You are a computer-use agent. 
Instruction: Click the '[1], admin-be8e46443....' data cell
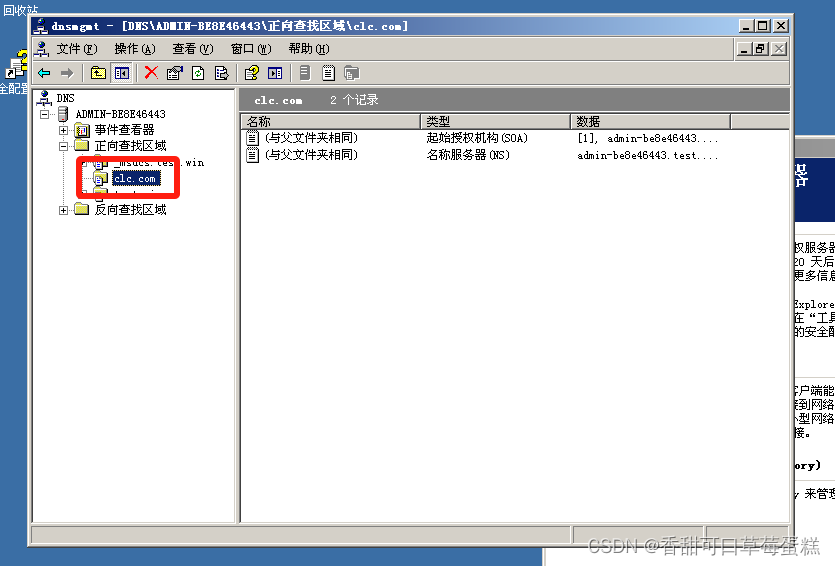coord(648,138)
